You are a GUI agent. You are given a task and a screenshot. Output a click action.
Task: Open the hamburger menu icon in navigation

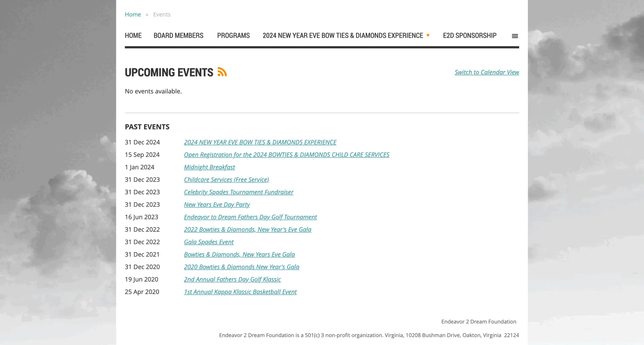515,36
